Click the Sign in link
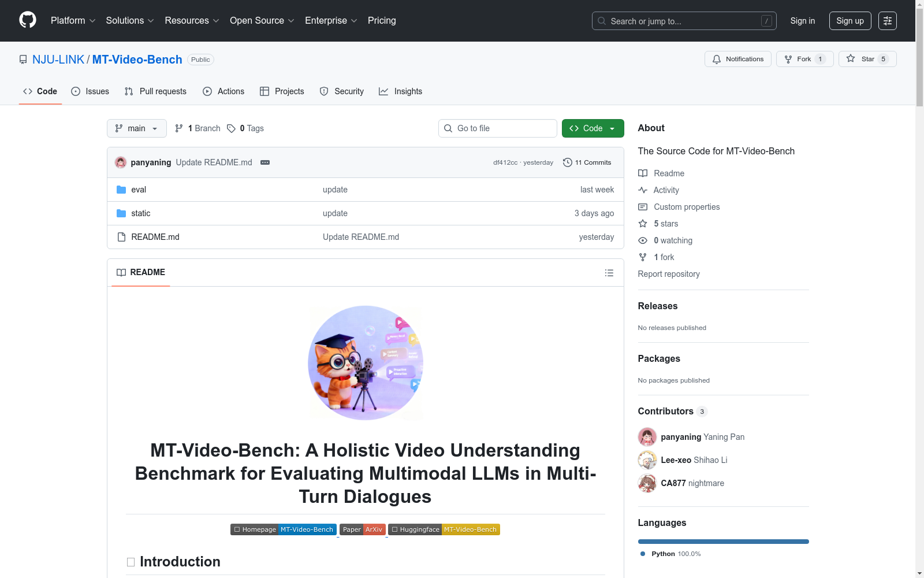Viewport: 924px width, 578px height. click(803, 21)
